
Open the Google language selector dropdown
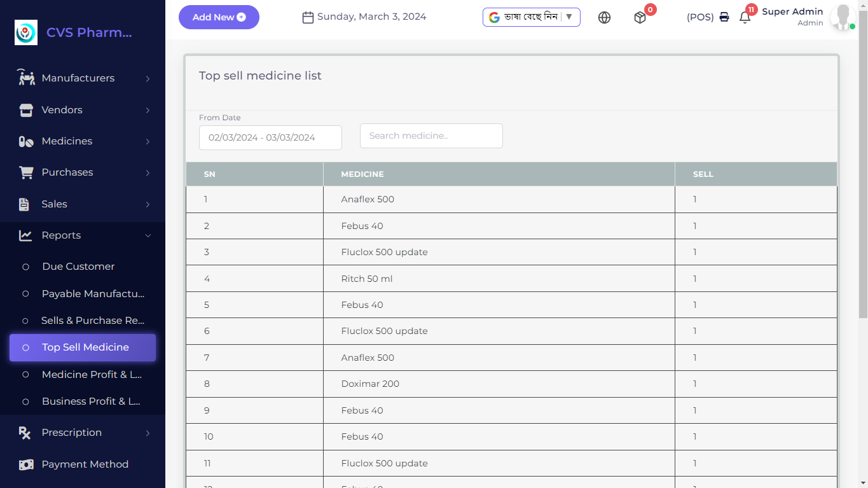click(531, 17)
